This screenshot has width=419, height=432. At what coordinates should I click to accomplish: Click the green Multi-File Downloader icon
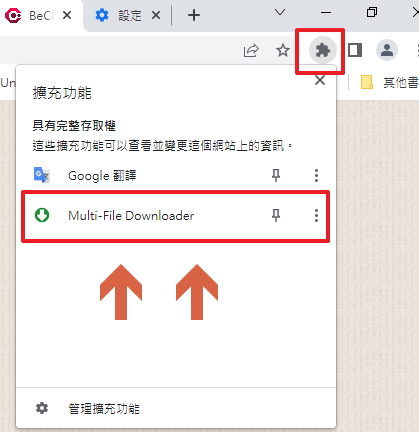[x=42, y=215]
